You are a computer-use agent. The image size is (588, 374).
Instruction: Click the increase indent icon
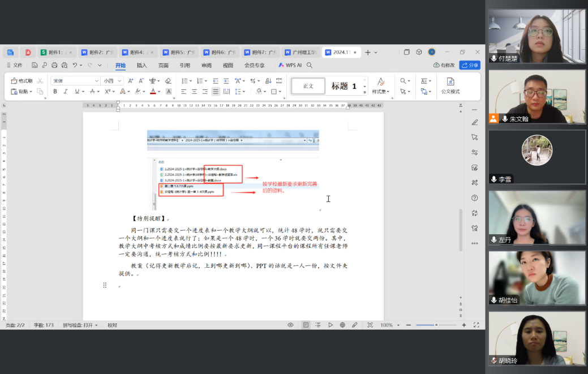click(226, 81)
